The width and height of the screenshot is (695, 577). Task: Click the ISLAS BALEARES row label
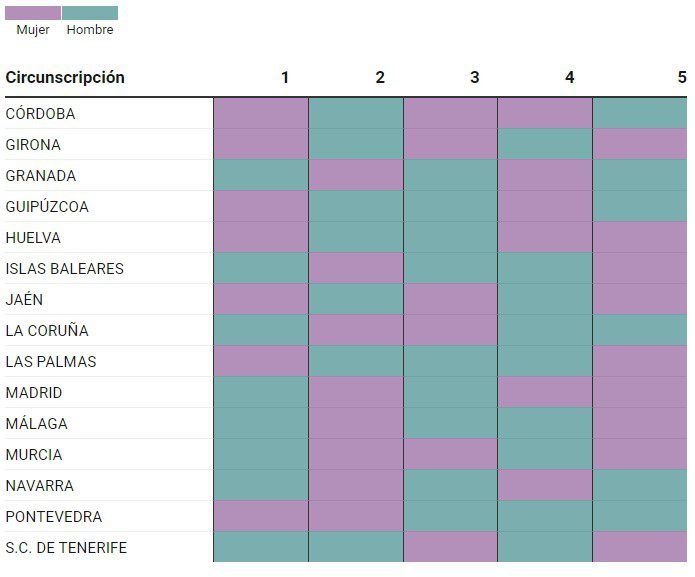(x=64, y=269)
